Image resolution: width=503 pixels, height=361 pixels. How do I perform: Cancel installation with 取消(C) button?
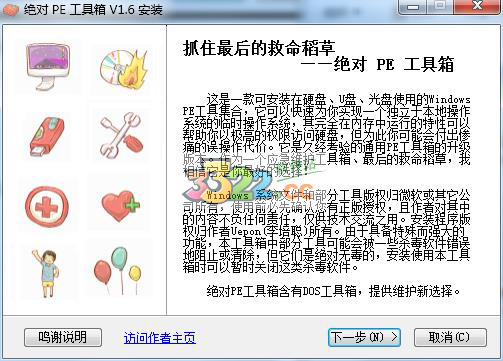450,337
